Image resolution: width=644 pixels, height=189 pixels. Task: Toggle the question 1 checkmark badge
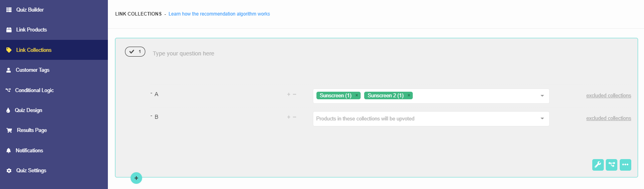click(x=135, y=52)
